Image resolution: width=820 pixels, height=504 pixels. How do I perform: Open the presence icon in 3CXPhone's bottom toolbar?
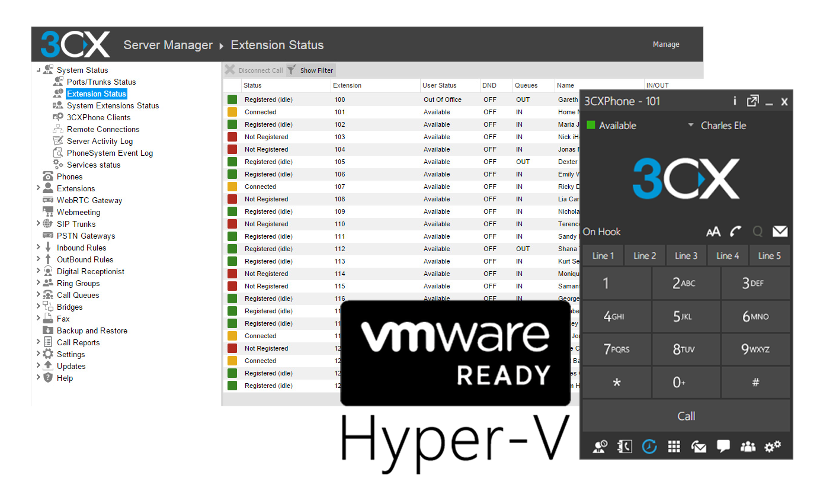(600, 447)
